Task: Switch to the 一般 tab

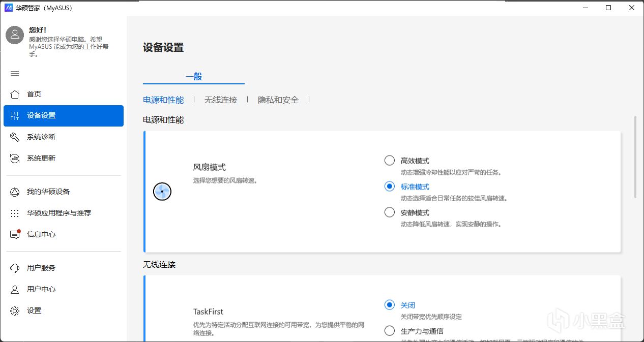Action: (x=194, y=76)
